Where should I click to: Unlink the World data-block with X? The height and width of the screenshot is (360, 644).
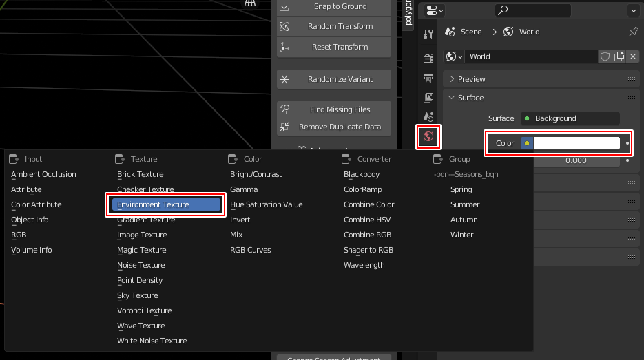click(x=633, y=56)
